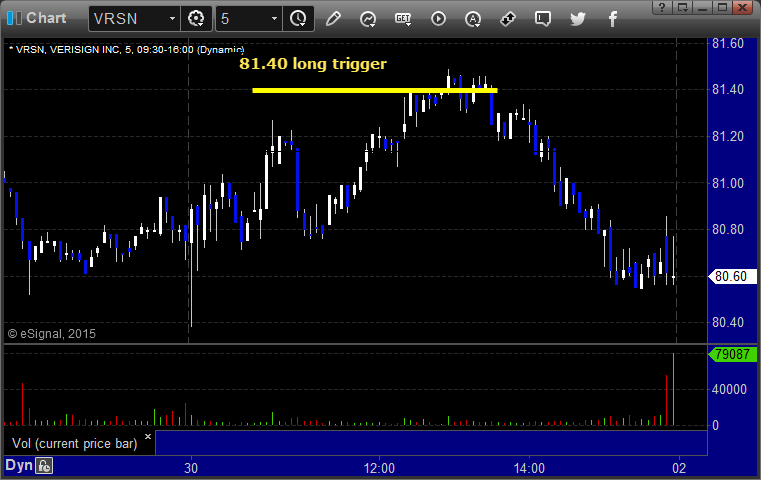Click the Dyn time scale label
Viewport: 761px width, 480px height.
click(19, 465)
